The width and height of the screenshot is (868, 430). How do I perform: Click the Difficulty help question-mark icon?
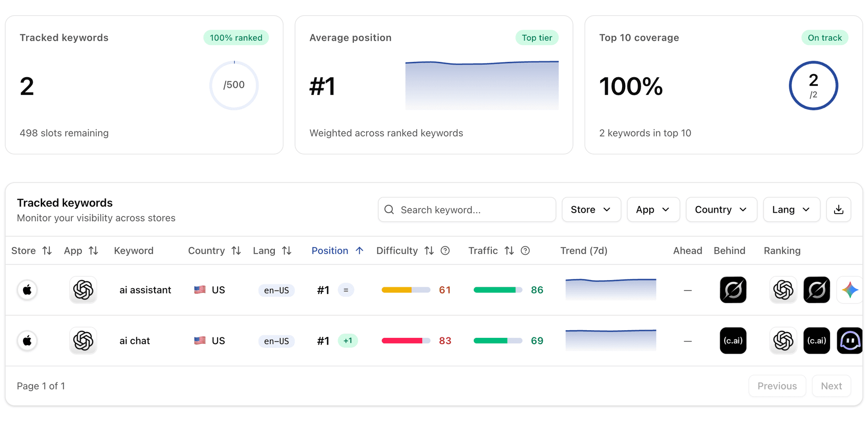445,251
